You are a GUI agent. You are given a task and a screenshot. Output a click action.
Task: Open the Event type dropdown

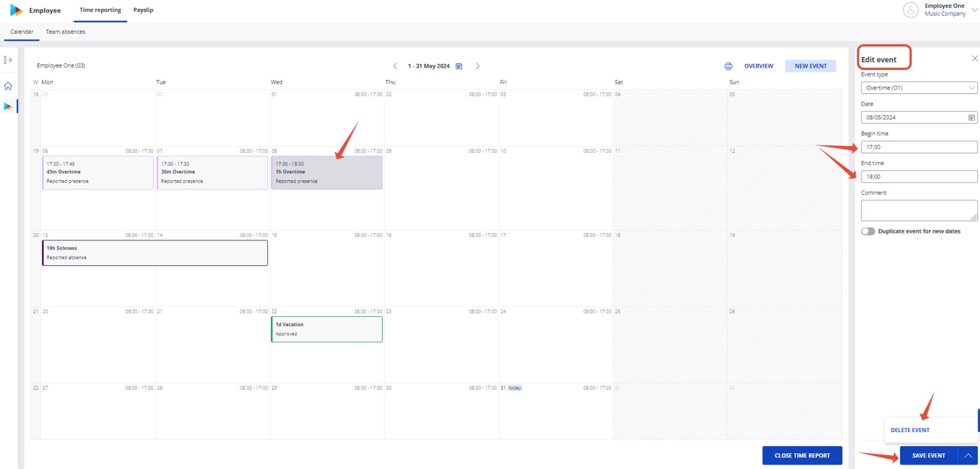tap(919, 88)
